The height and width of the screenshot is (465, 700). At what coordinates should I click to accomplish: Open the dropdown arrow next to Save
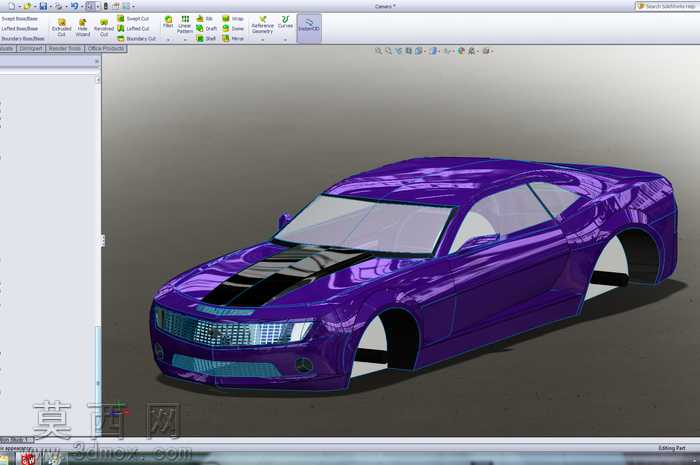coord(50,6)
